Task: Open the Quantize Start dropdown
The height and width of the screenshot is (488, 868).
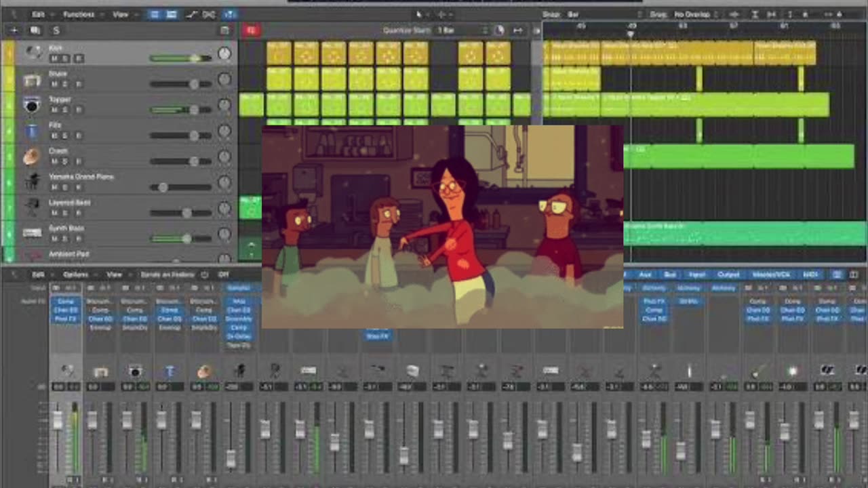Action: pyautogui.click(x=462, y=30)
